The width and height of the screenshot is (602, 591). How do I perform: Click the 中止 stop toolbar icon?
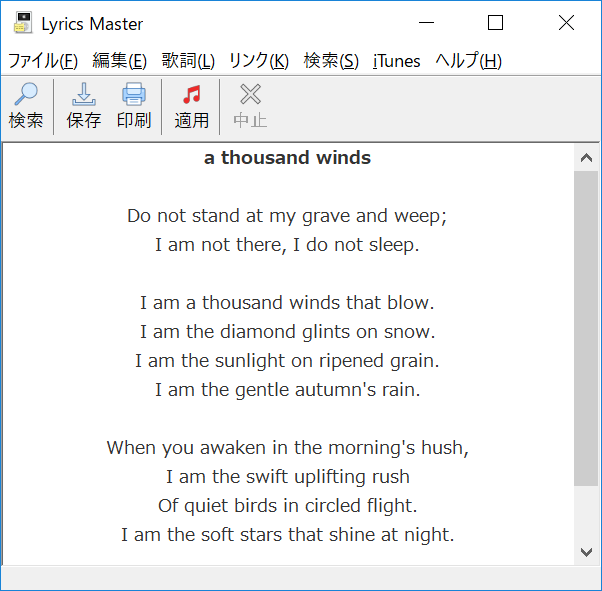(x=250, y=96)
